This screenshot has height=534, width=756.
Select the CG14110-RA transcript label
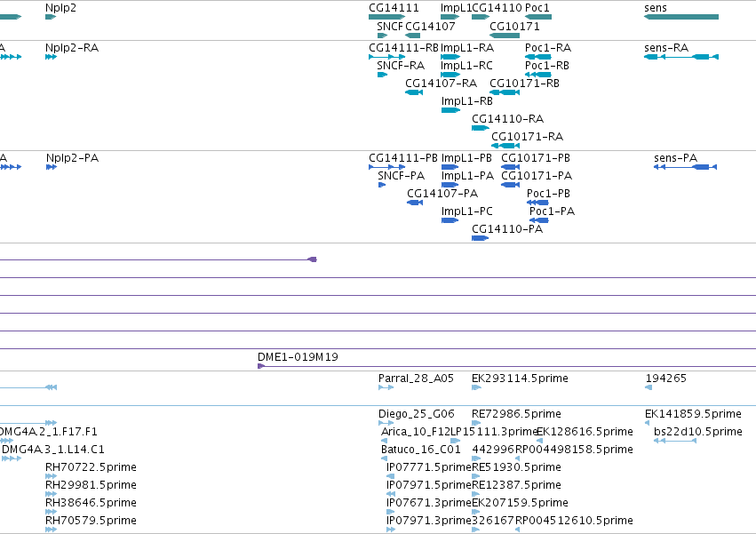tap(507, 119)
